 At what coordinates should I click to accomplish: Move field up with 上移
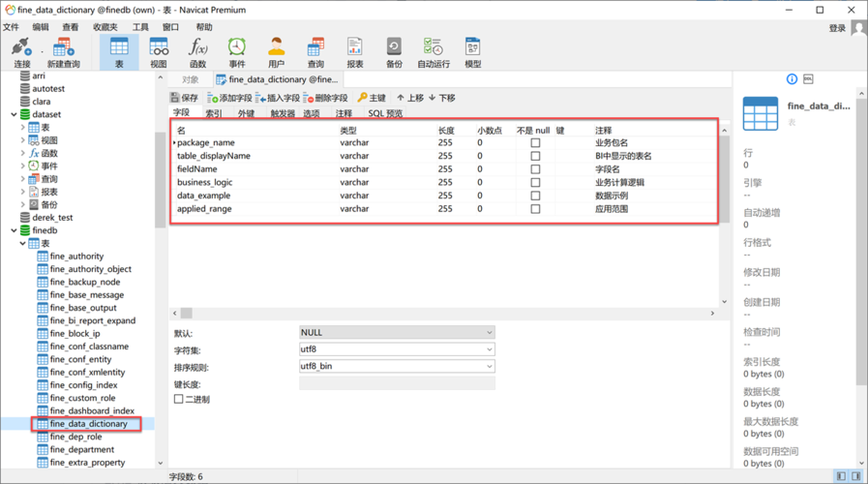(410, 98)
